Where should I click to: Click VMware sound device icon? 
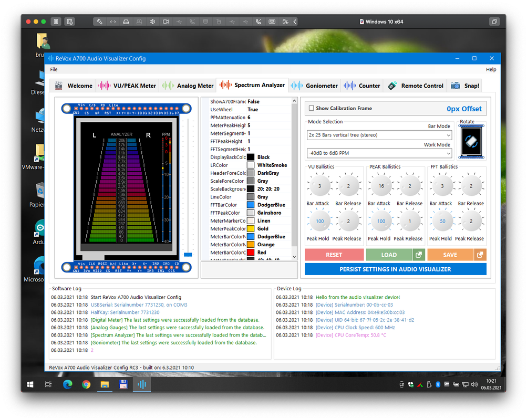152,22
